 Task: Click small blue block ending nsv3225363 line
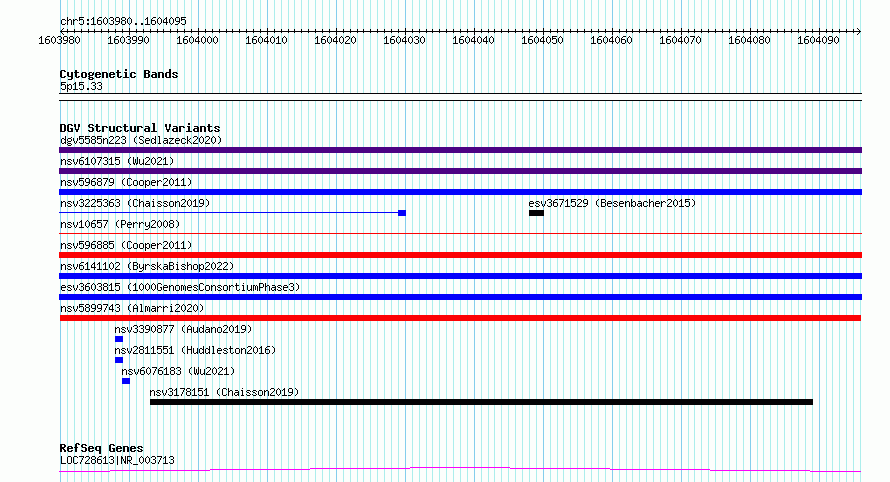402,213
